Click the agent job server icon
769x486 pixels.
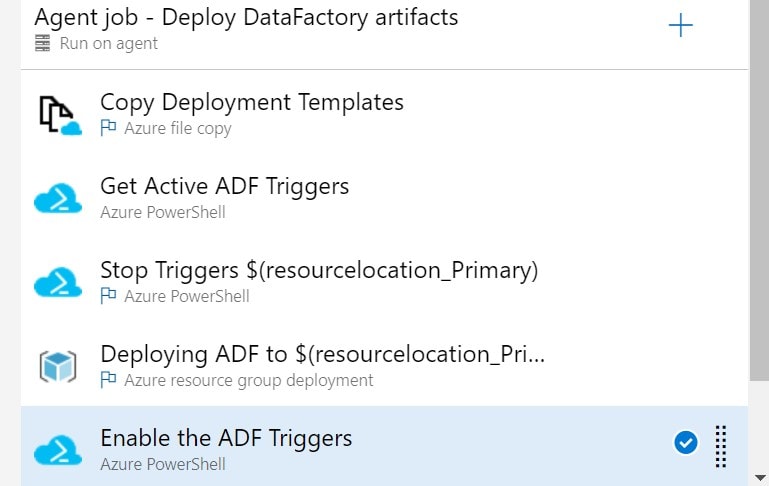[42, 44]
